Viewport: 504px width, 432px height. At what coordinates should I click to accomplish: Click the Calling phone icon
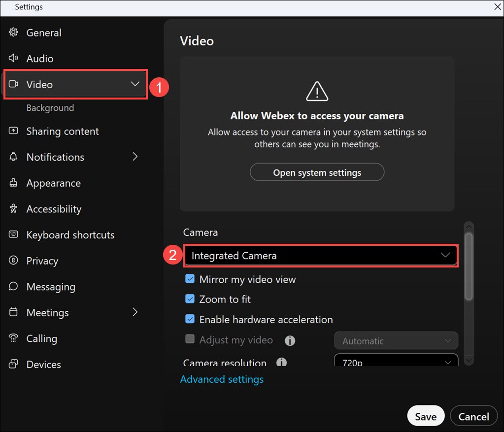14,338
